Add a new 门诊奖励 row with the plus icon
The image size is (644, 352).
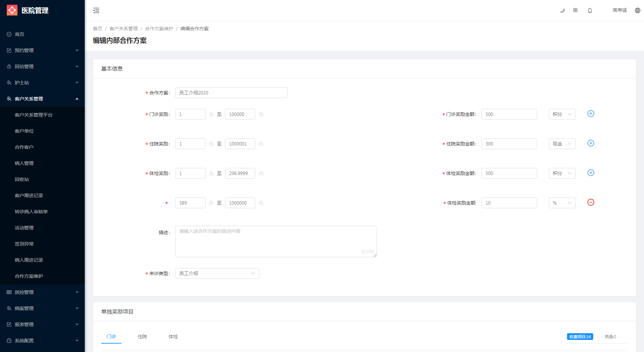pyautogui.click(x=591, y=114)
